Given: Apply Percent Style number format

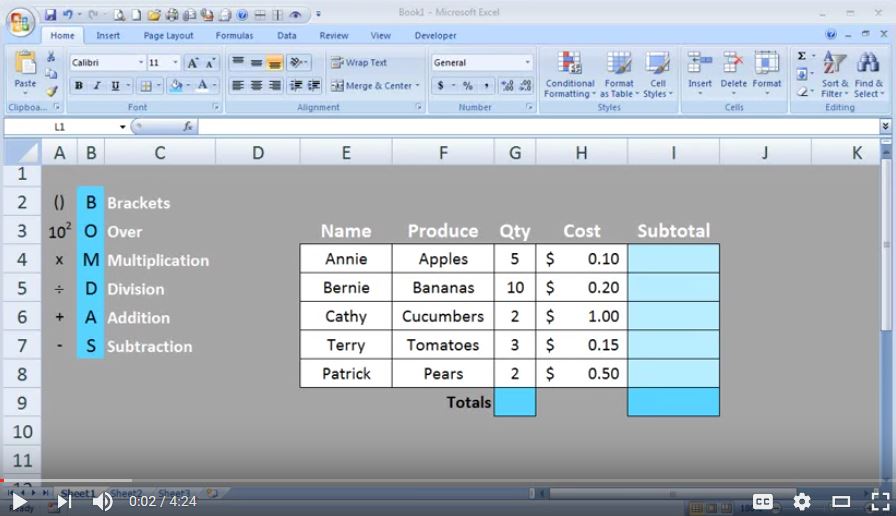Looking at the screenshot, I should [467, 86].
